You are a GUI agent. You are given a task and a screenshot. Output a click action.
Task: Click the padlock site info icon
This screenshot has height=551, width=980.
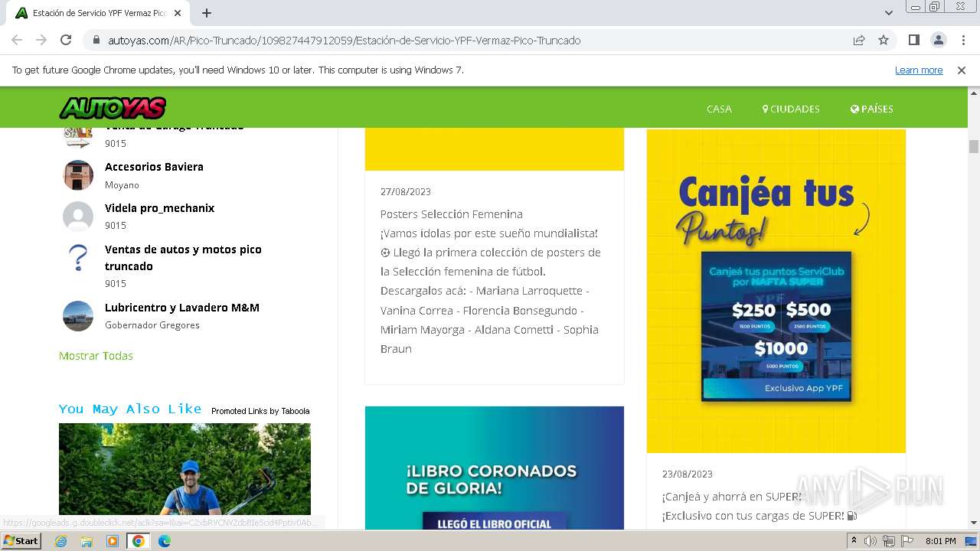96,41
